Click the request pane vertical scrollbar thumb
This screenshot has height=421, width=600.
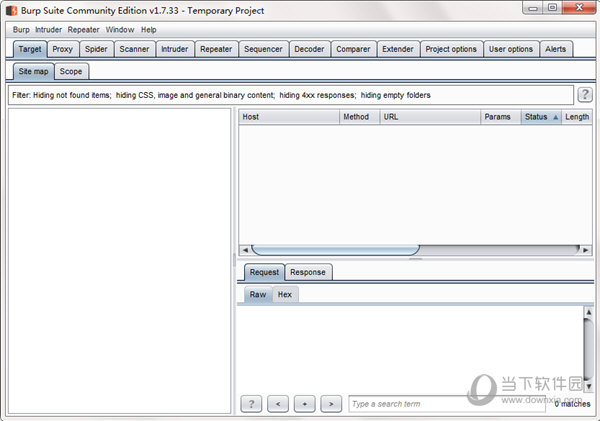pos(589,349)
